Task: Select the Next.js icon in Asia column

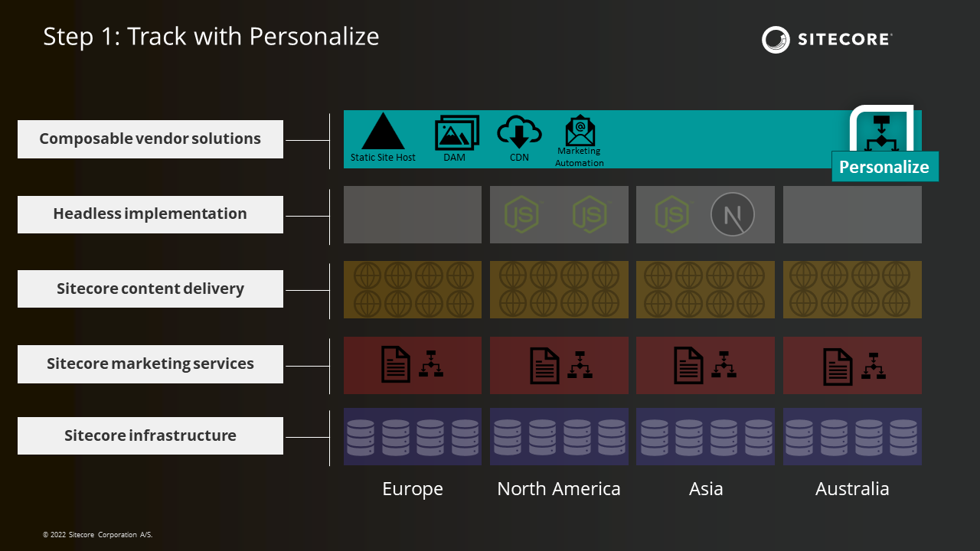Action: coord(733,214)
